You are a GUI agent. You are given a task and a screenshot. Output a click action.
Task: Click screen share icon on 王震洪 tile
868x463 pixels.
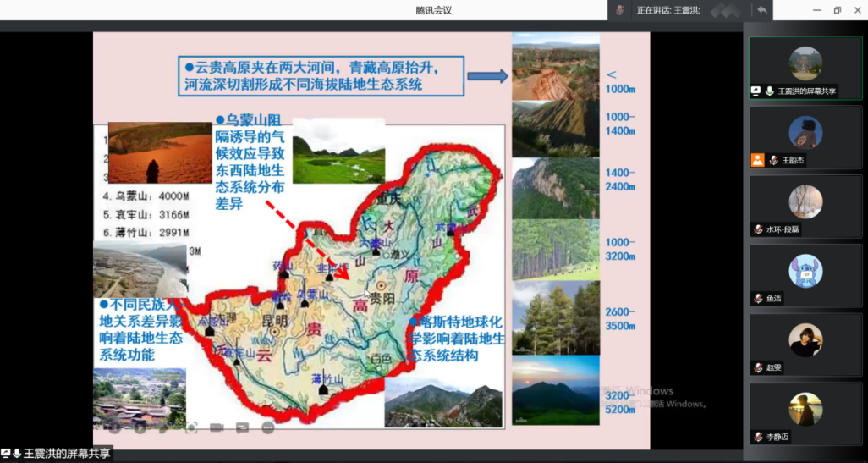(755, 91)
